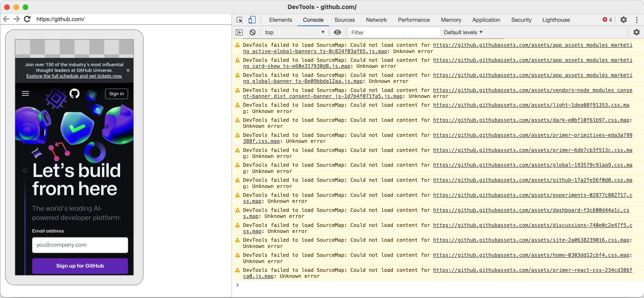
Task: Toggle mobile device emulation view
Action: coord(252,19)
